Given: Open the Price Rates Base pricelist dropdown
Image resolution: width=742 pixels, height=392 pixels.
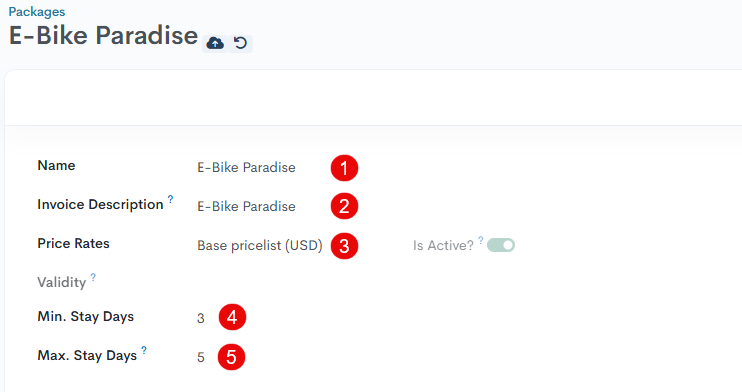Looking at the screenshot, I should 260,246.
